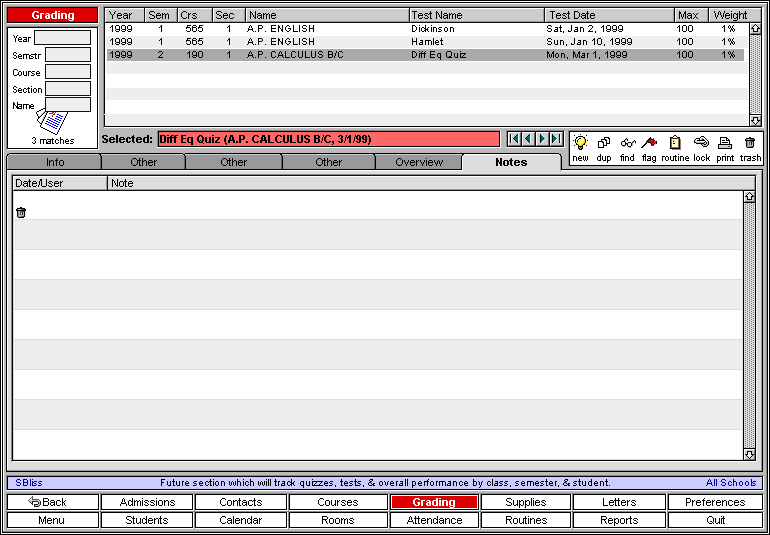This screenshot has height=535, width=770.
Task: Open the Admissions module
Action: click(x=147, y=502)
